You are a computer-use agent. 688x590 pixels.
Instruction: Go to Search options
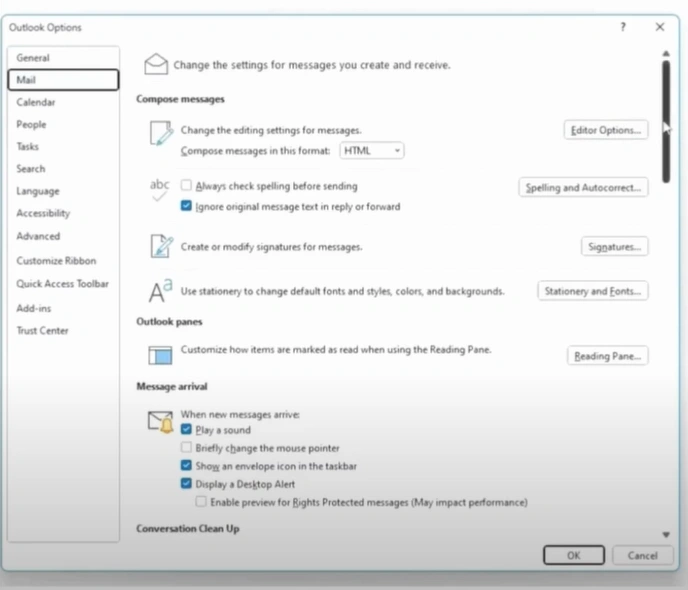coord(63,169)
